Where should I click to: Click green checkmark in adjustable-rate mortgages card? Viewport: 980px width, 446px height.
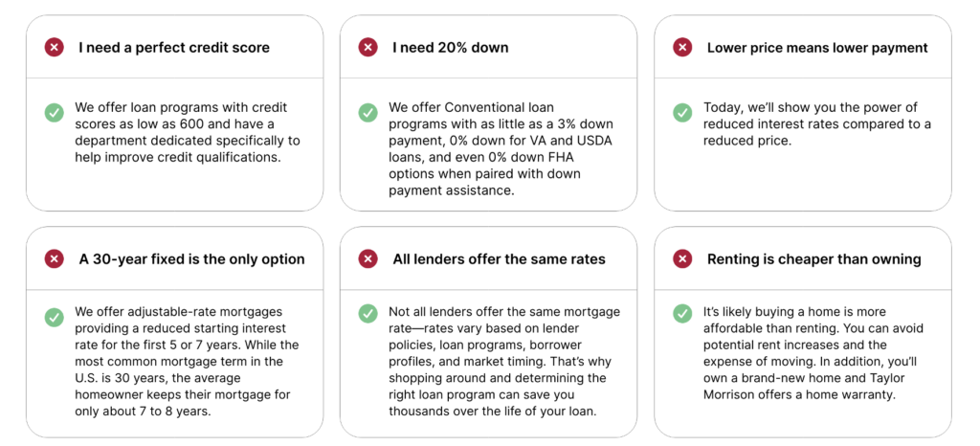click(55, 317)
